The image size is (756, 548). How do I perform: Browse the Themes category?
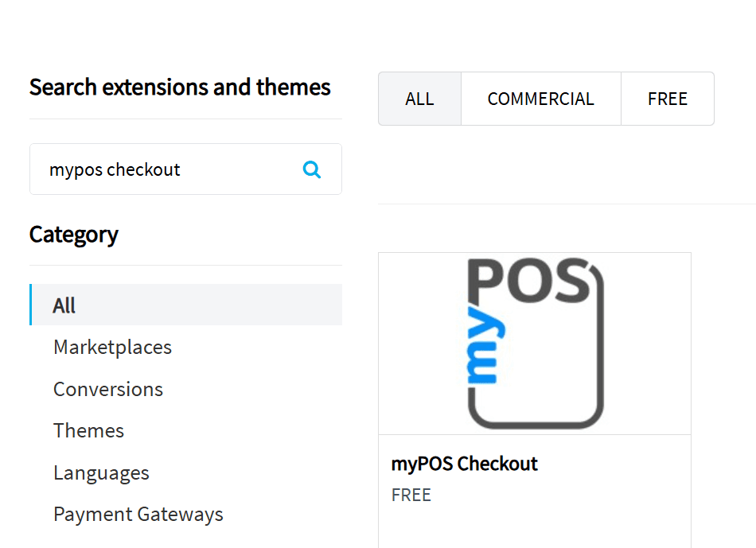pyautogui.click(x=88, y=430)
